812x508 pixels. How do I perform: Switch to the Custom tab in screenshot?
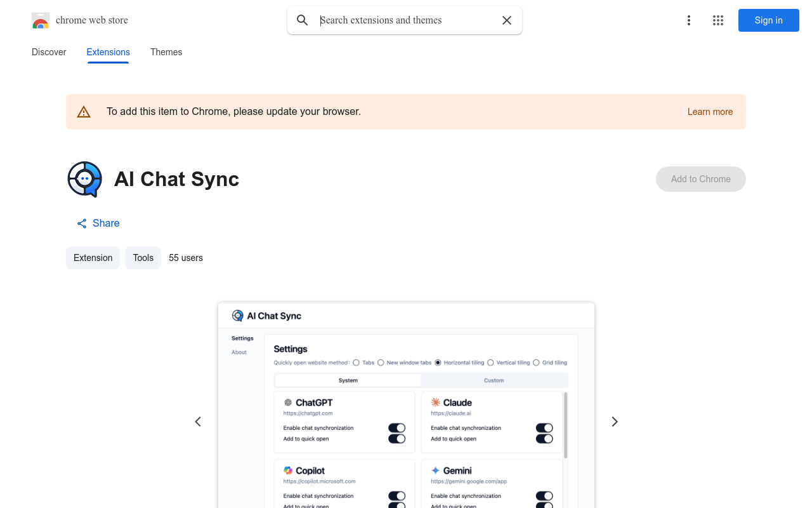click(494, 380)
